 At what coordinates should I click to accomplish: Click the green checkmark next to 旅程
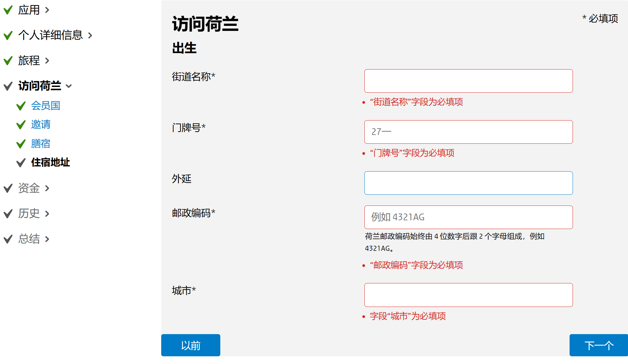(x=8, y=61)
